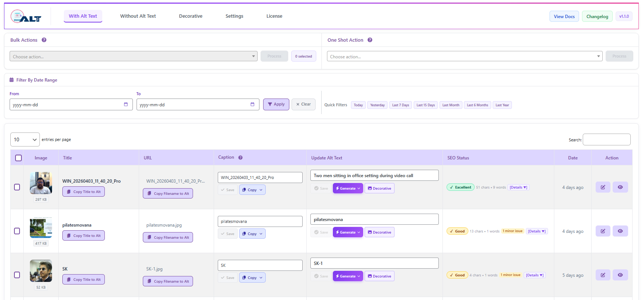Click the help icon next to Bulk Actions
644x300 pixels.
(x=44, y=40)
